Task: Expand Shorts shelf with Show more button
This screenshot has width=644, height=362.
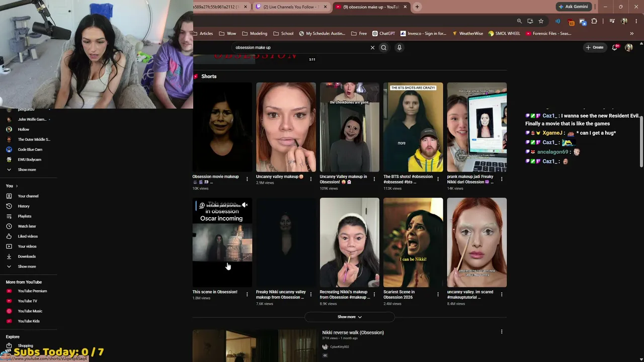Action: coord(350,317)
